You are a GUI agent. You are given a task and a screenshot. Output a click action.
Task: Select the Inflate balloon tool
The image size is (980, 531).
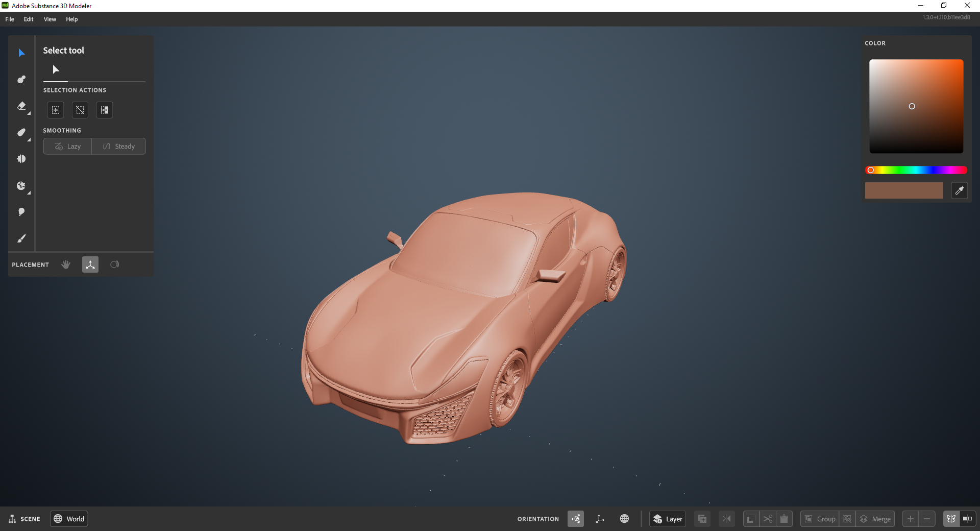pyautogui.click(x=21, y=212)
